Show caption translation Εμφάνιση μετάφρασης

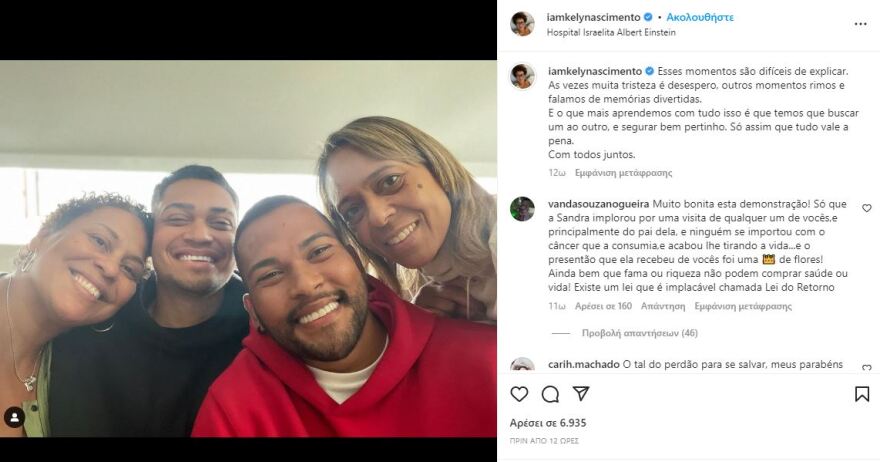[x=624, y=173]
